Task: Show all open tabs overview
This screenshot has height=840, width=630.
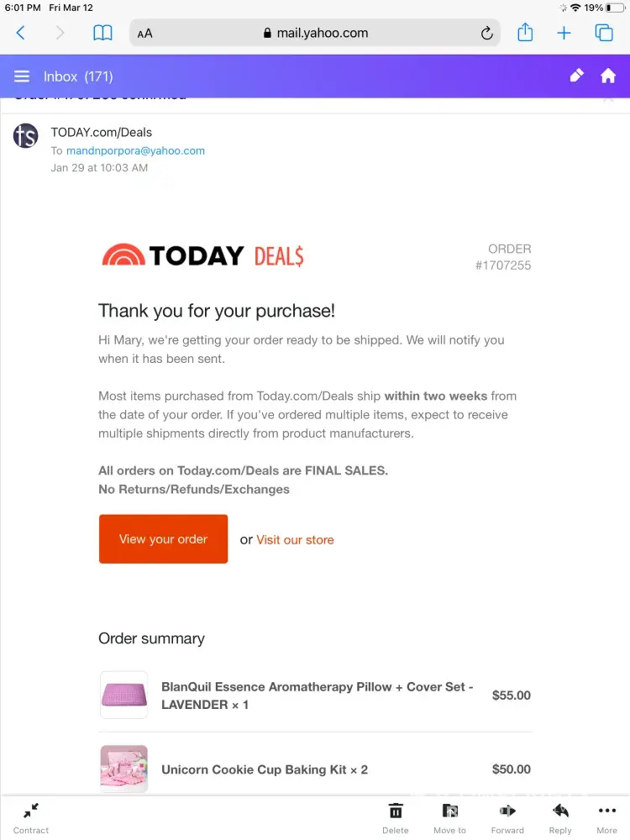Action: click(604, 33)
